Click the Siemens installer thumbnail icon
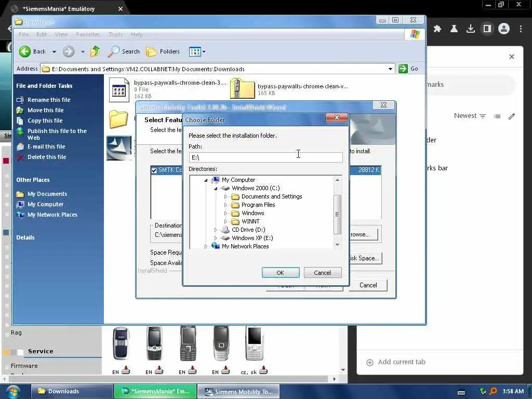The height and width of the screenshot is (399, 532). (x=119, y=148)
